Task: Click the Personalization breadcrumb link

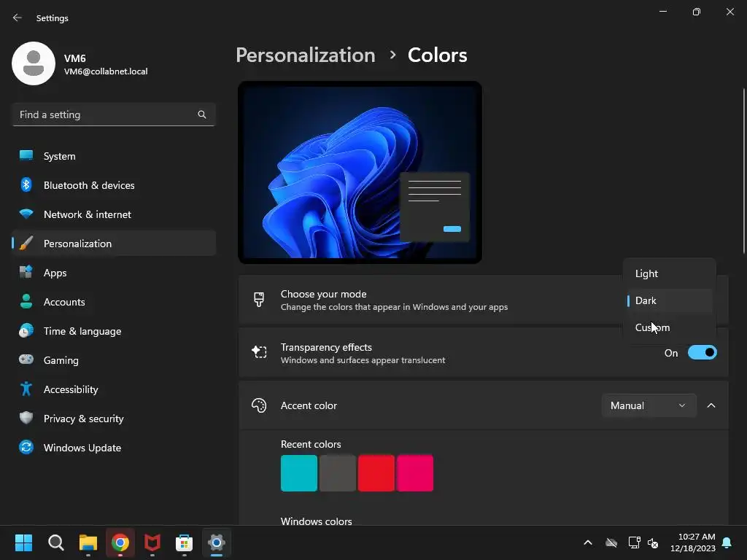Action: coord(306,55)
